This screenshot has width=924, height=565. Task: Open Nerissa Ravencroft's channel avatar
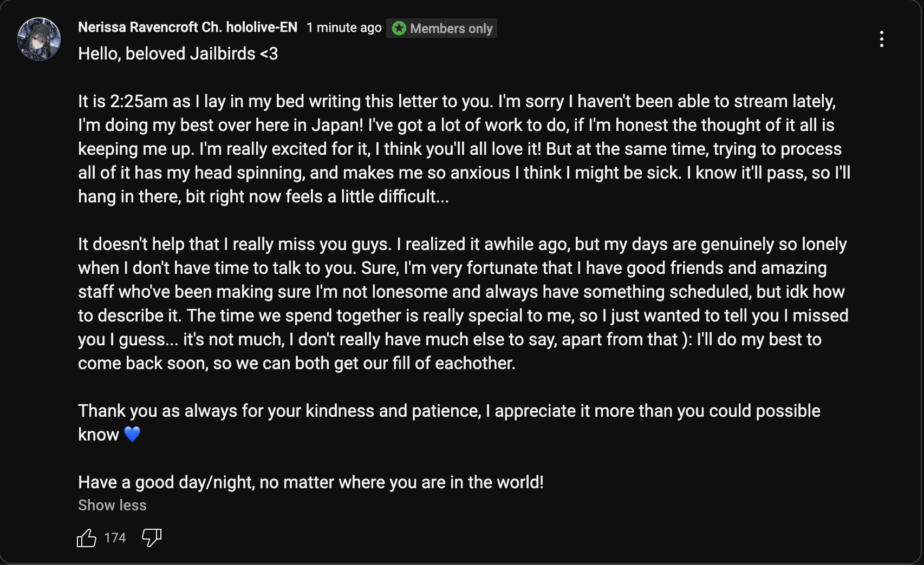39,39
